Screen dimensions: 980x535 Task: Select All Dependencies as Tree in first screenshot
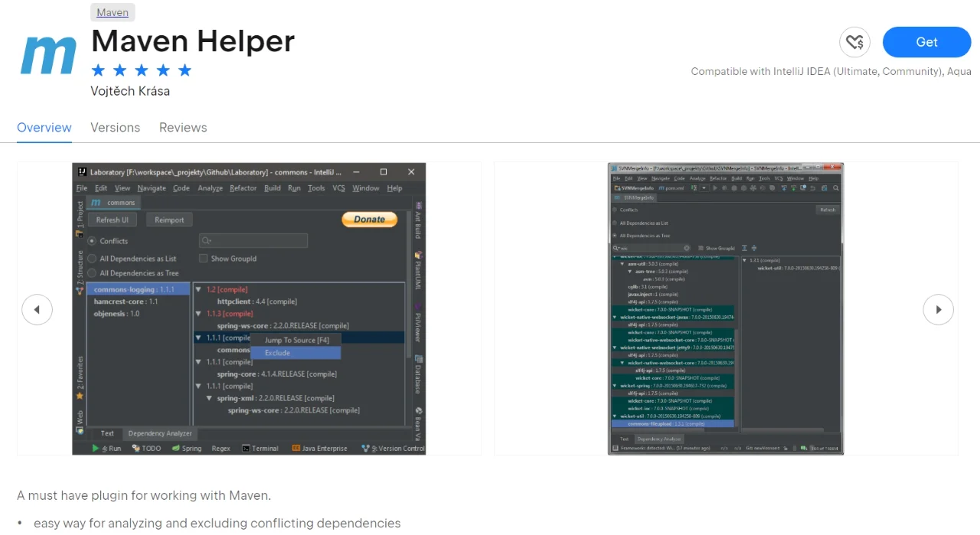[93, 273]
